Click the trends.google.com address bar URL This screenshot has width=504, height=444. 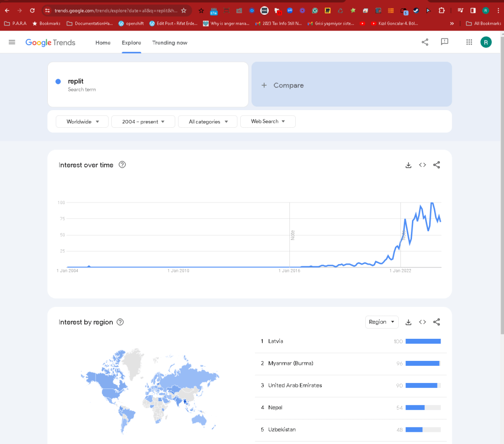[116, 11]
